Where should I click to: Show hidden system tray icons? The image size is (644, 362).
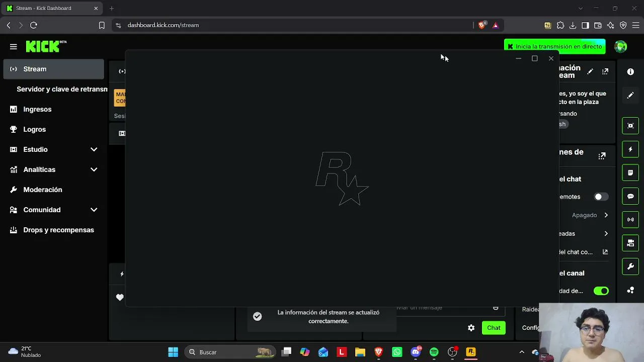[522, 352]
